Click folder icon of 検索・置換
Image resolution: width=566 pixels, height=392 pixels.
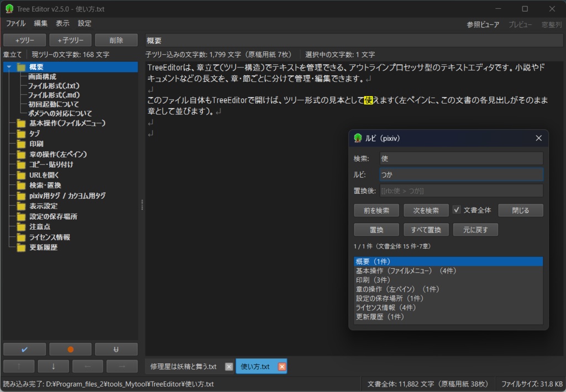click(22, 186)
